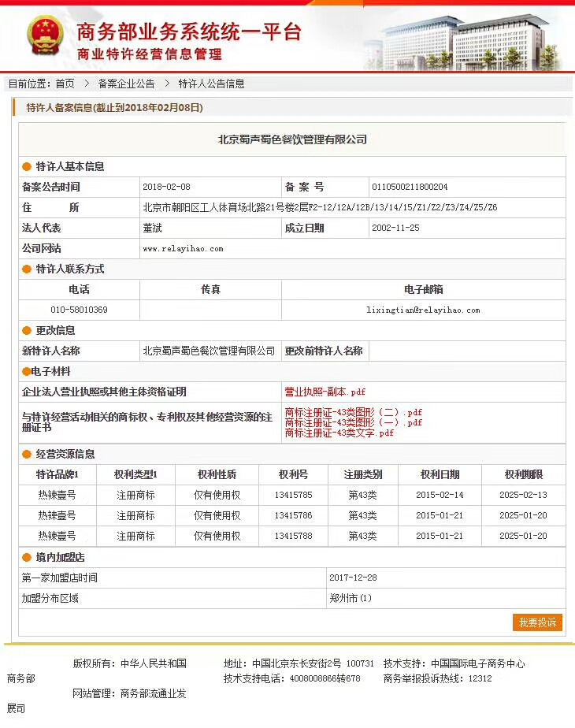Click the right date 2015-02-14
Image resolution: width=575 pixels, height=728 pixels.
(x=440, y=495)
